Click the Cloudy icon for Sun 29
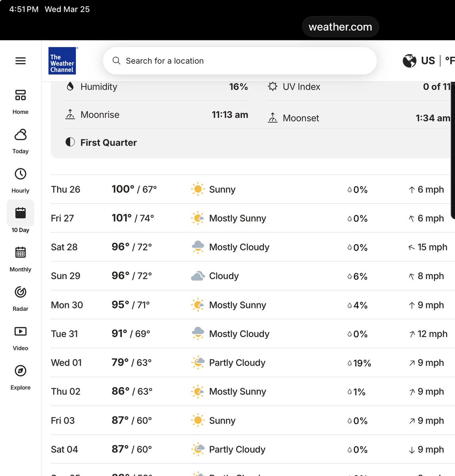Screen dimensions: 455x476 [x=198, y=276]
